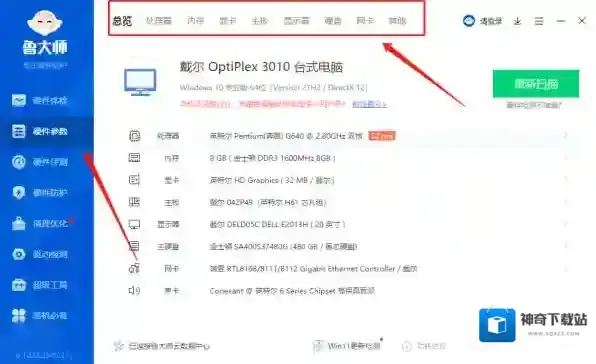The image size is (596, 364).
Task: Click the Windows 10 64位 version line
Action: [x=274, y=87]
